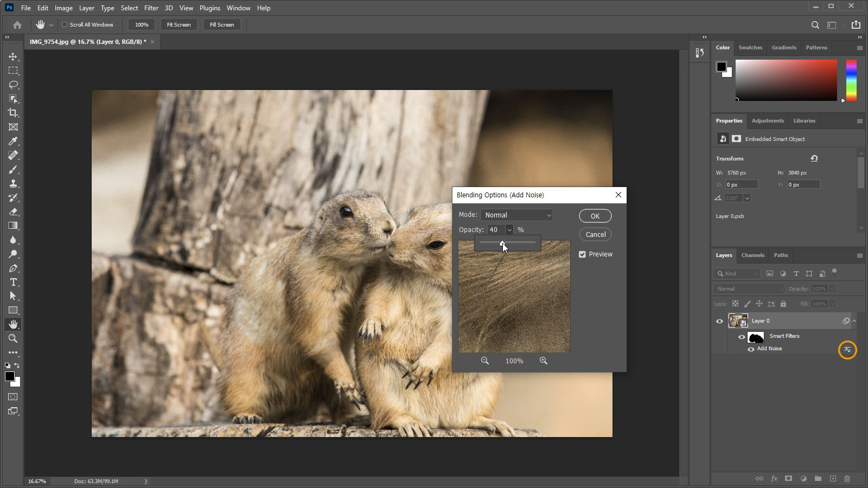Enable Scroll All Windows checkbox

[65, 24]
